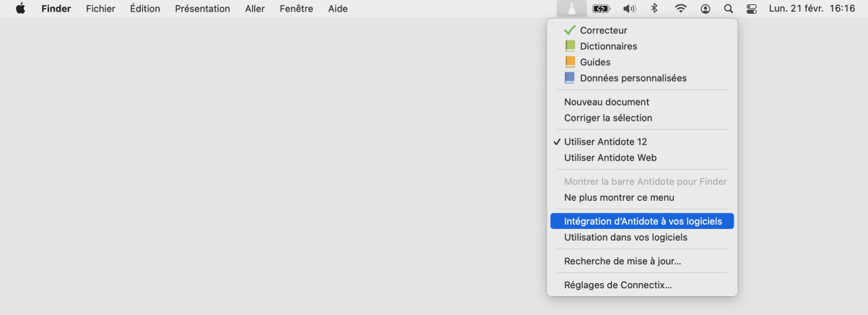Open the Présentation menu
The width and height of the screenshot is (868, 315).
pyautogui.click(x=202, y=9)
